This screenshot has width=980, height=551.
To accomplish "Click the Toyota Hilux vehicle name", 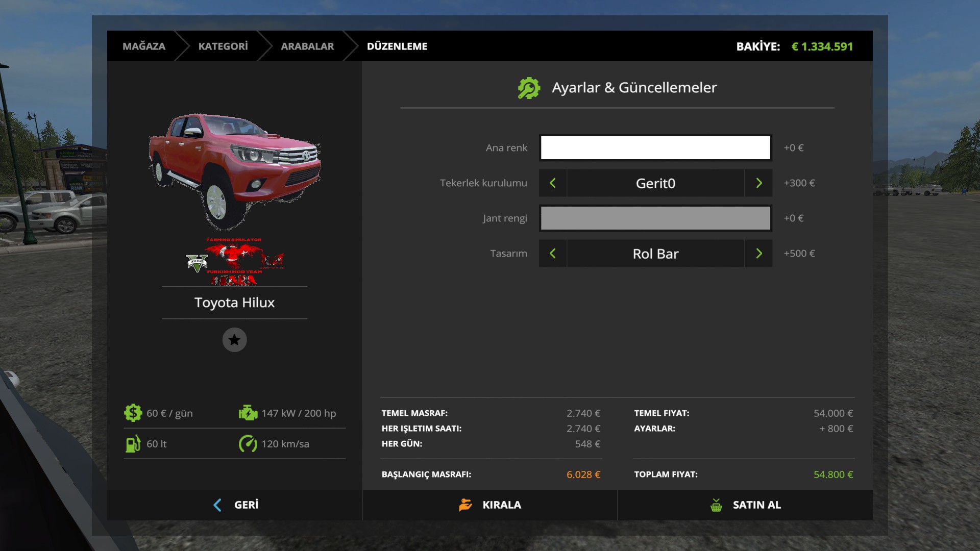I will (234, 303).
